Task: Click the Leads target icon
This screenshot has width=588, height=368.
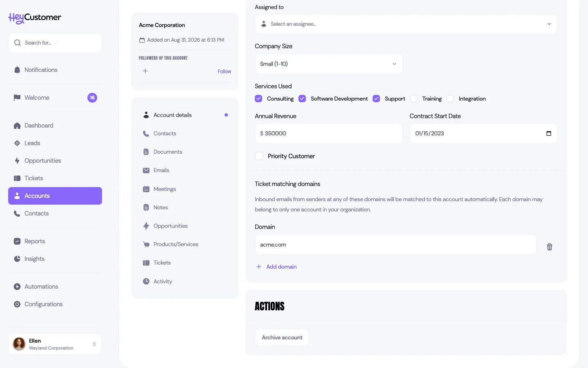Action: pyautogui.click(x=17, y=143)
